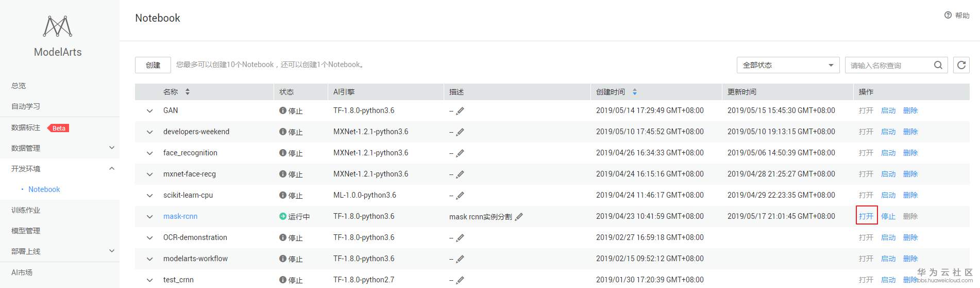Edit description pencil for test_crnn notebook
980x288 pixels.
point(460,280)
